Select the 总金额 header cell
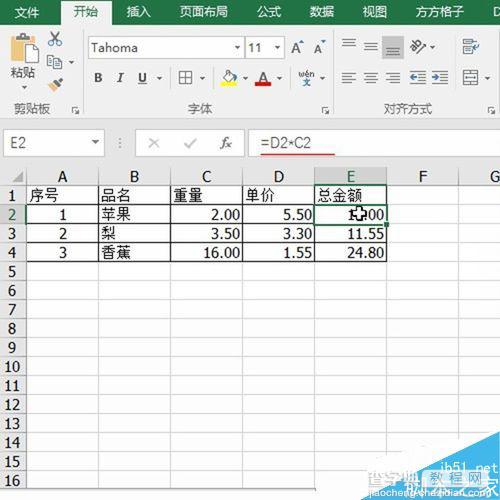Screen dimensions: 500x500 (351, 195)
